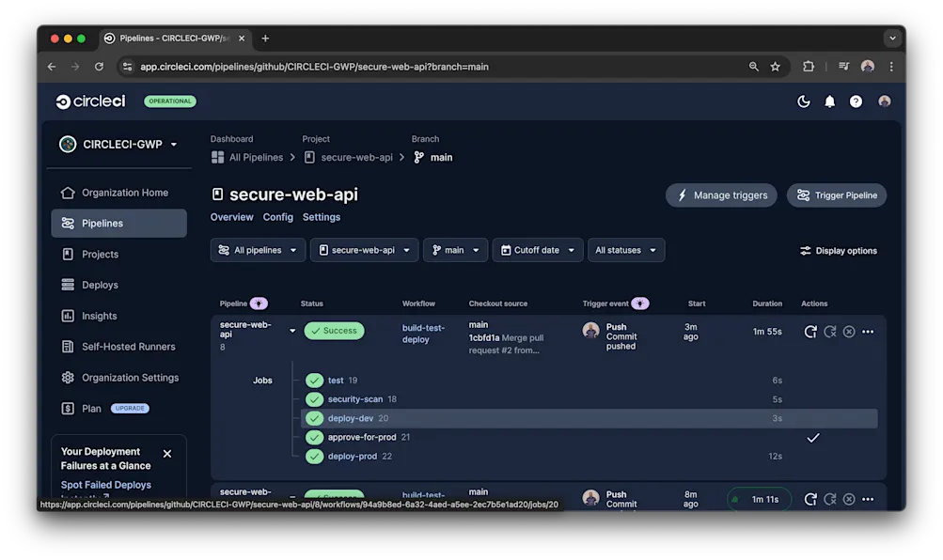Viewport: 943px width, 560px height.
Task: Dismiss the Deployment Failures panel
Action: point(166,453)
